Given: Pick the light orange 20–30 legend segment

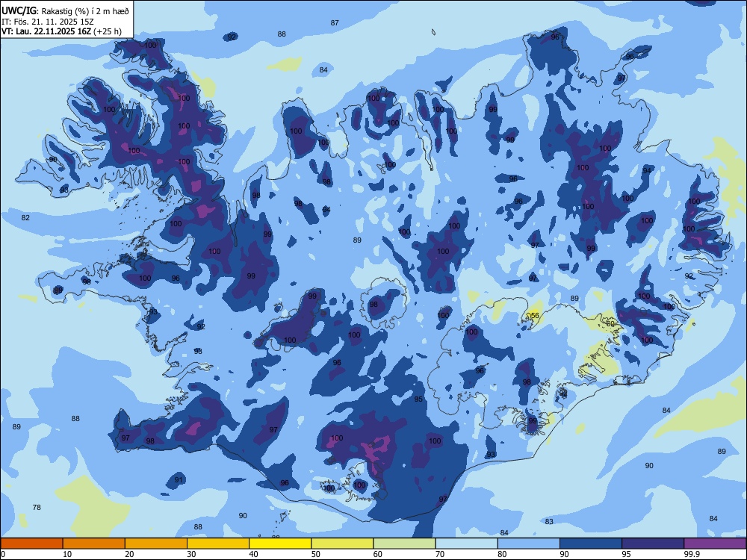Looking at the screenshot, I should [x=156, y=544].
